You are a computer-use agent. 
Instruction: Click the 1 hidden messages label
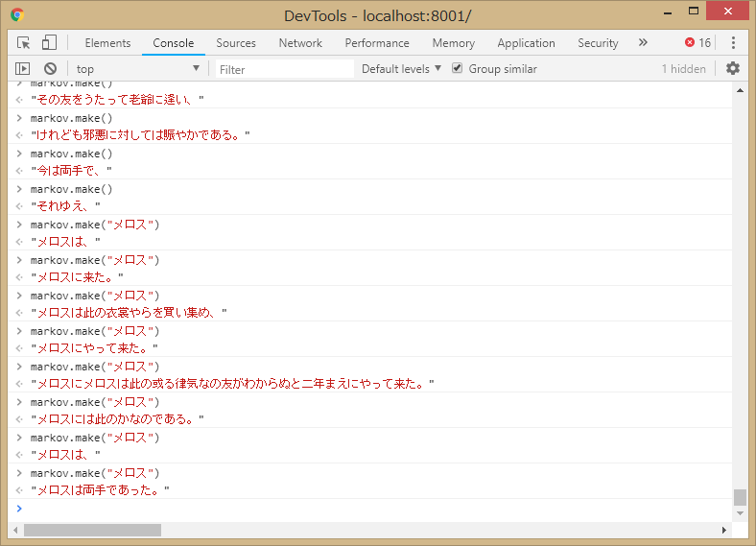pyautogui.click(x=683, y=69)
